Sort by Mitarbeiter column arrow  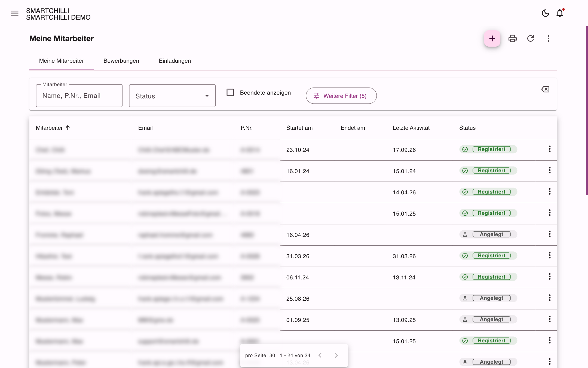click(x=68, y=128)
